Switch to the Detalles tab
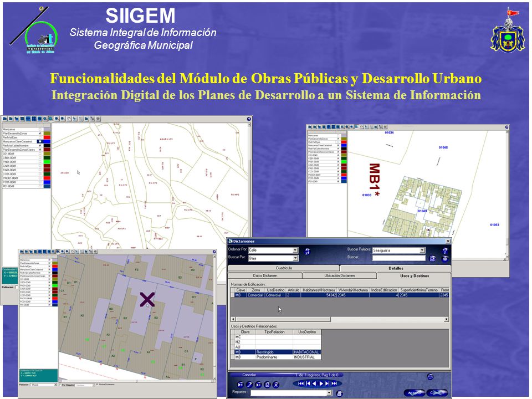Screen dimensions: 532x399 (396, 268)
